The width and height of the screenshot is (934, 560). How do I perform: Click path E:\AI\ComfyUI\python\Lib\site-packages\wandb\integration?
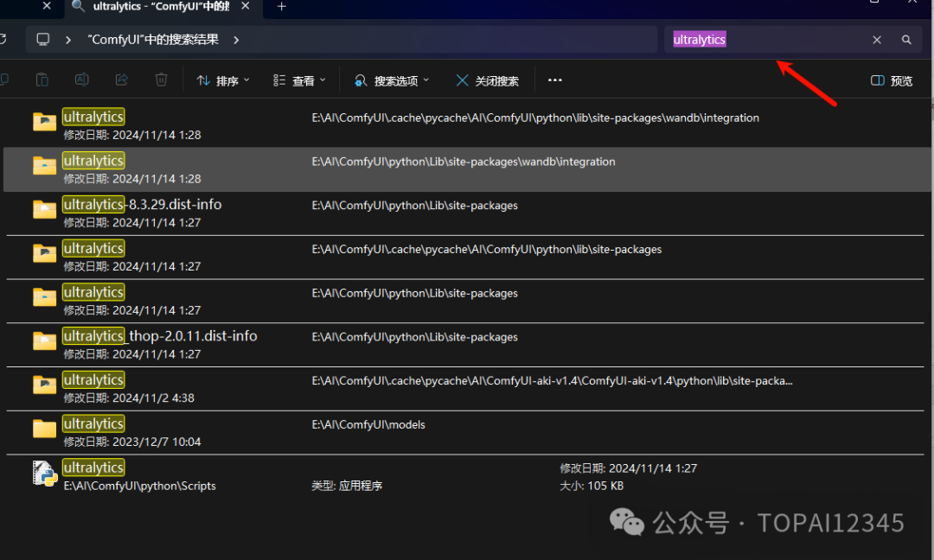[x=464, y=162]
